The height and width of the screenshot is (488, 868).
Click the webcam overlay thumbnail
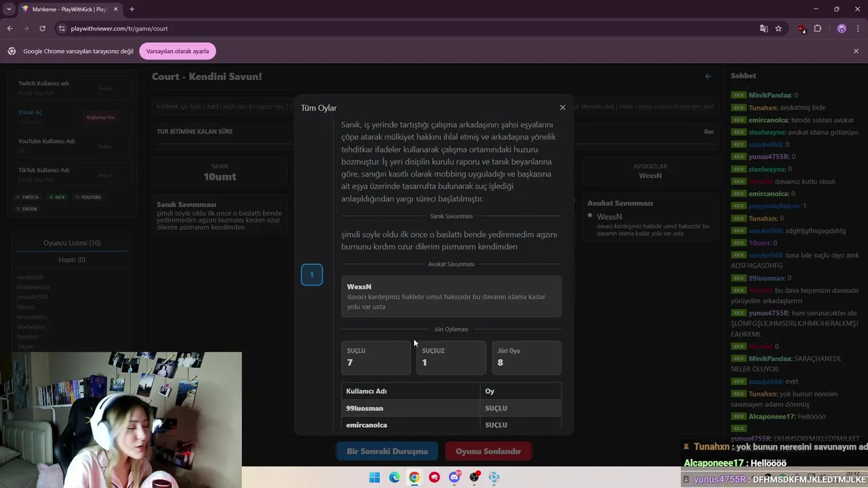point(121,419)
